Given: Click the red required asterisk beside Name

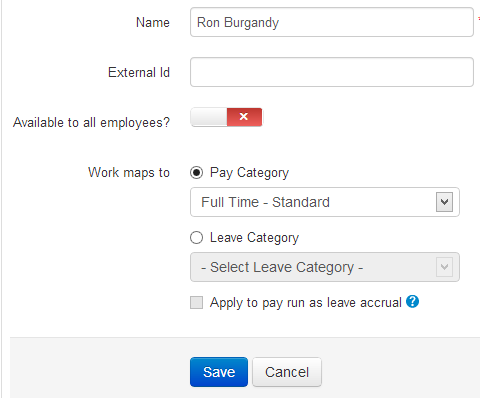Looking at the screenshot, I should coord(479,19).
